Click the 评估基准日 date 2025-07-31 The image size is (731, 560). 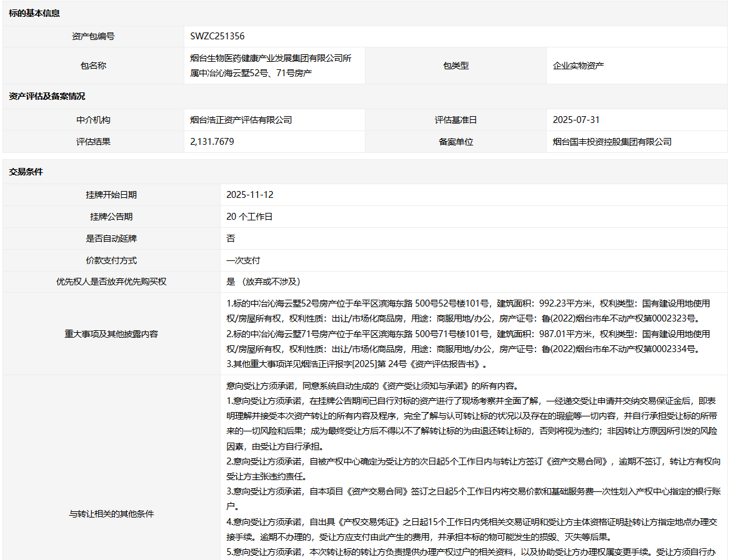(576, 120)
